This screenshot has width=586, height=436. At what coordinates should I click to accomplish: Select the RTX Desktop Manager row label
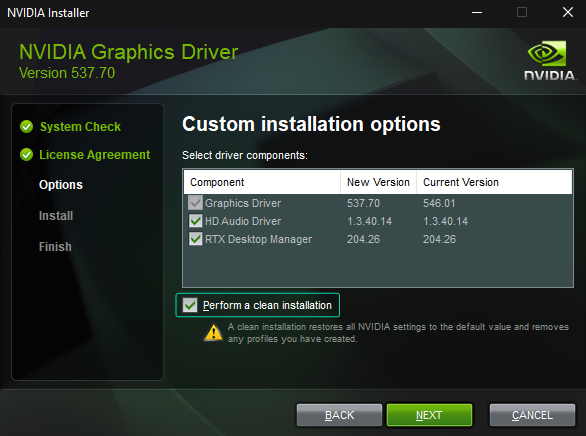point(258,239)
